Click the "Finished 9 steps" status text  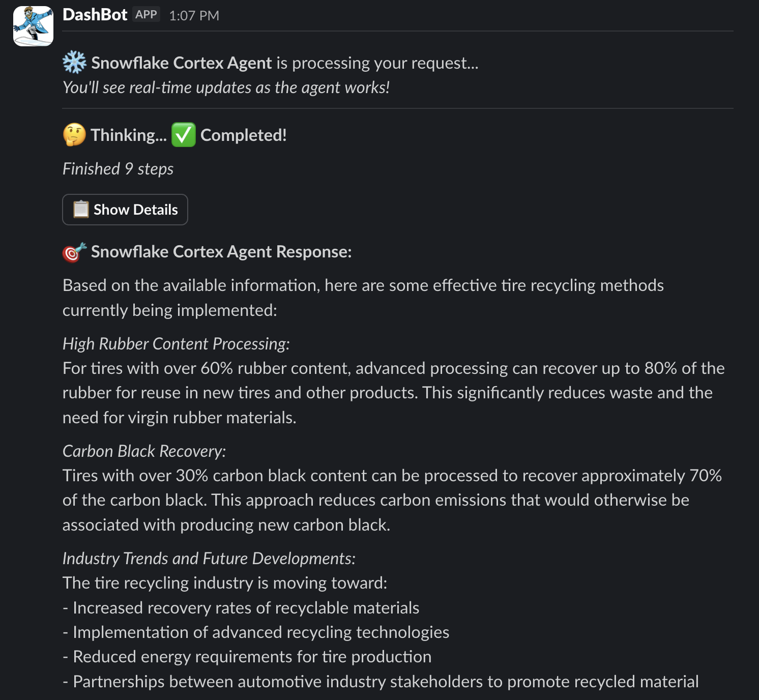point(118,169)
